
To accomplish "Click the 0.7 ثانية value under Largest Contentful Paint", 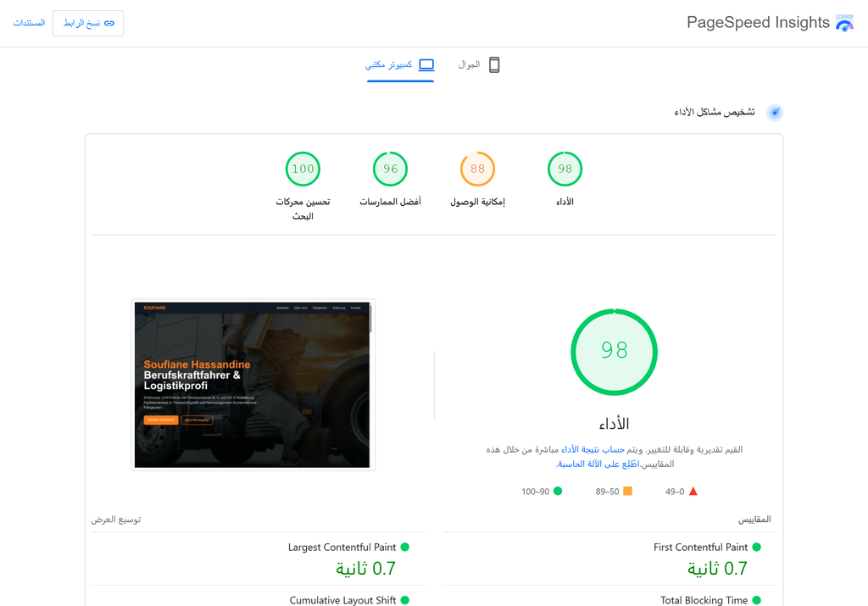I will point(365,569).
